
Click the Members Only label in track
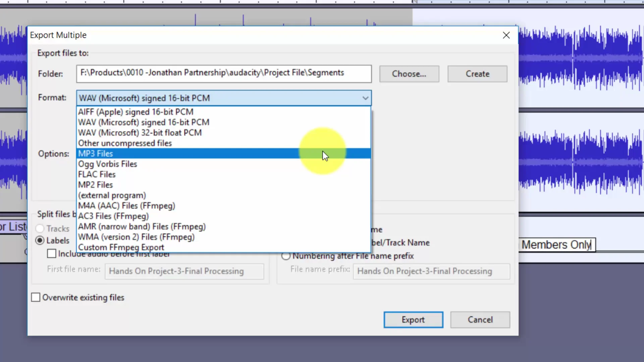(x=557, y=245)
